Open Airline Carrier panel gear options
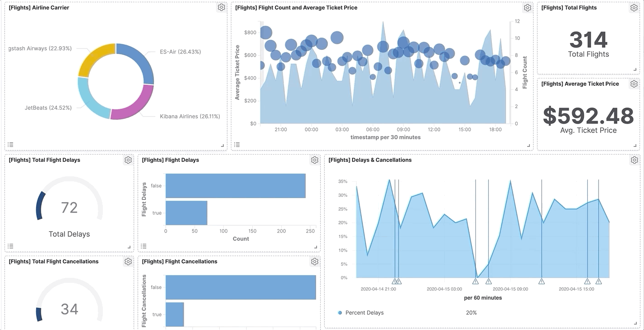Screen dimensions: 644x330 [x=221, y=7]
